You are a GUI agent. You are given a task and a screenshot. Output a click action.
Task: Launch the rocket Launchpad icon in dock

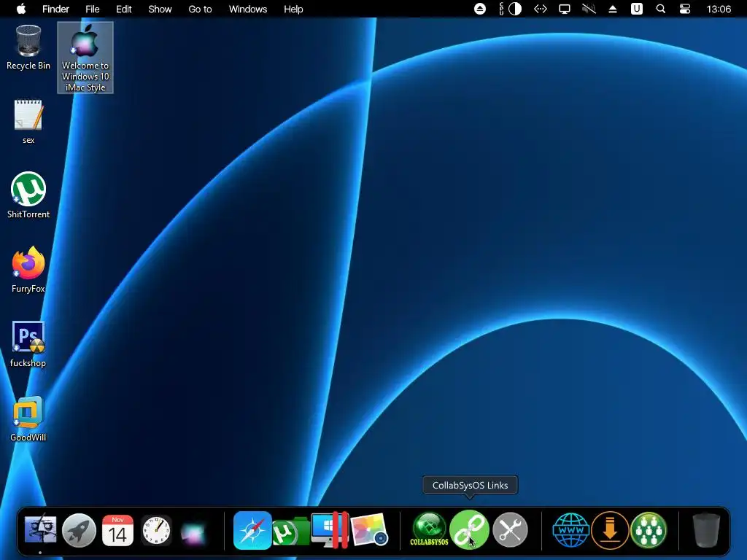click(x=79, y=530)
